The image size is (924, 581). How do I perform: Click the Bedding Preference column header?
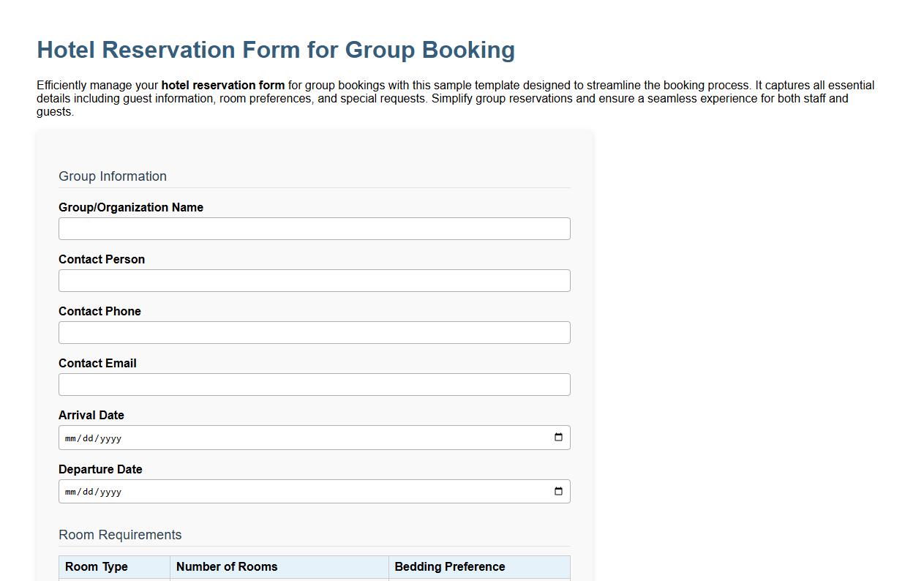tap(449, 566)
